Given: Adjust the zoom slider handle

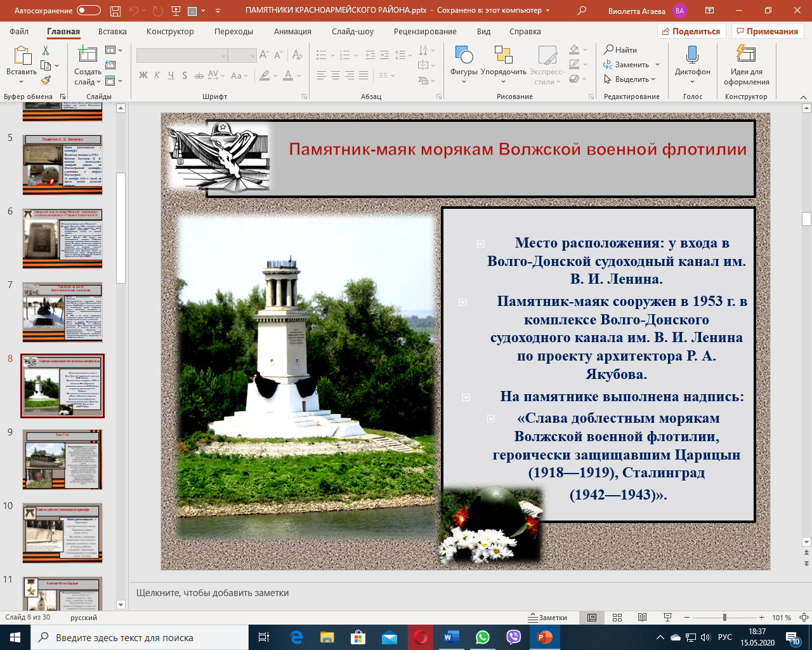Looking at the screenshot, I should coord(724,618).
